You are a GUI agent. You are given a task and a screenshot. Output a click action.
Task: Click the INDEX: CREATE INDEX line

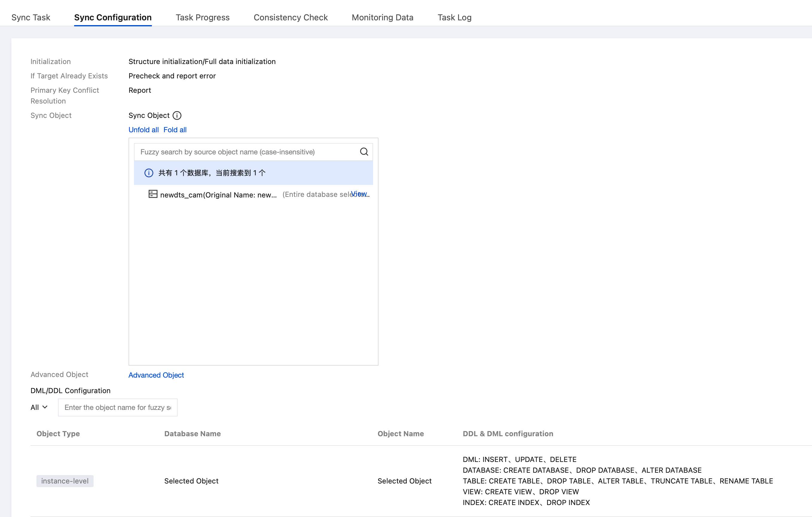[x=526, y=502]
